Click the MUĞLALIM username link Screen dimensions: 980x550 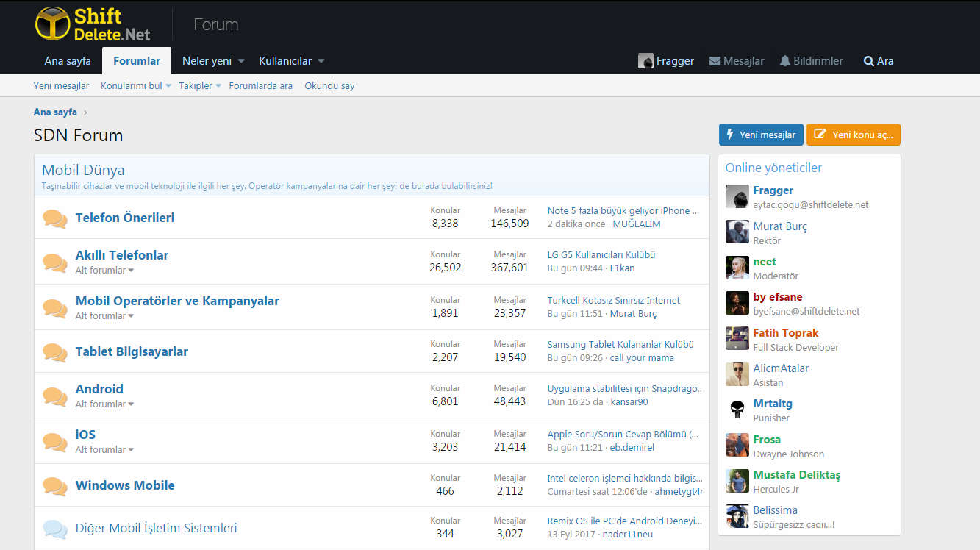point(637,224)
